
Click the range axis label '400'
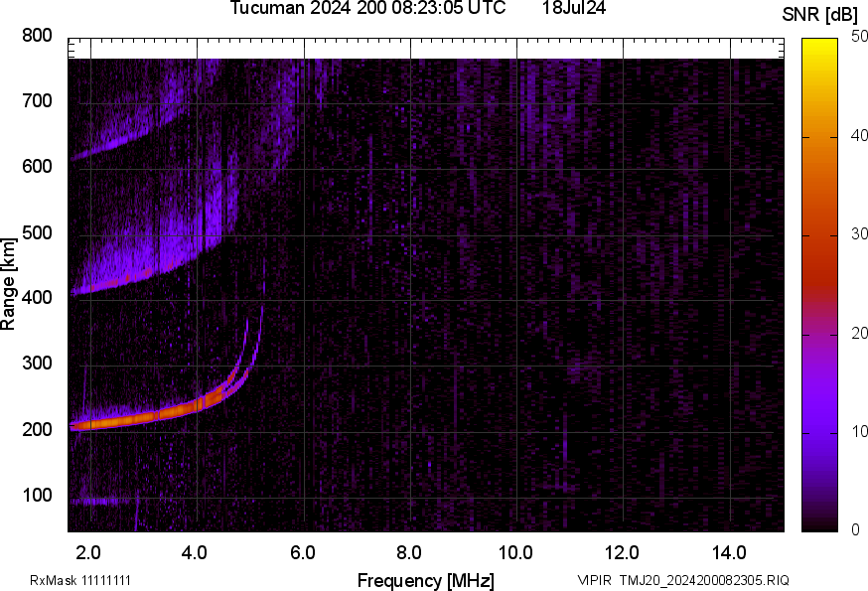(x=37, y=297)
